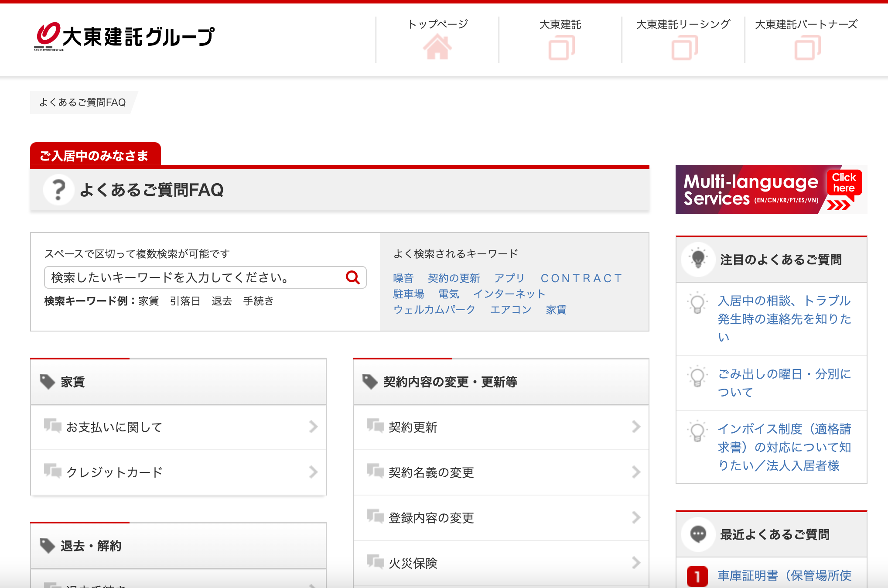Click the tag icon next to 退去・解約
The width and height of the screenshot is (888, 588).
tap(47, 546)
